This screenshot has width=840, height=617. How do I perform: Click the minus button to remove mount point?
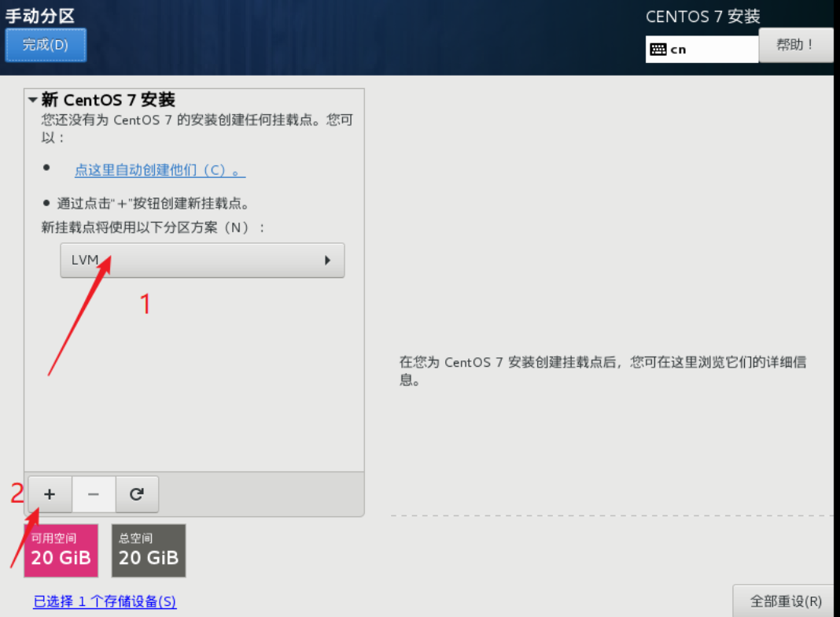94,493
